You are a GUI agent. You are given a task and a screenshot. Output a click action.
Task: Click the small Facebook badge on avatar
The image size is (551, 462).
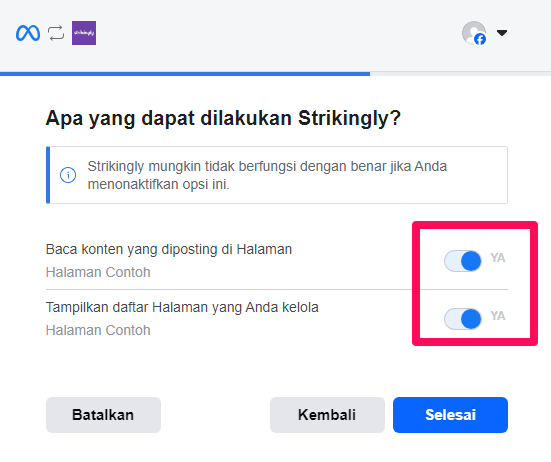[x=480, y=39]
